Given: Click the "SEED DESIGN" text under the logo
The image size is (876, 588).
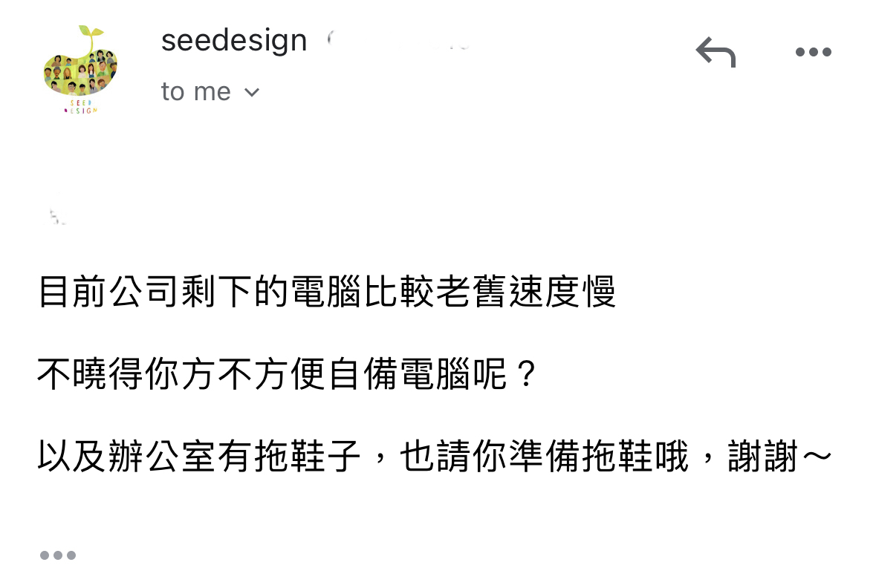Looking at the screenshot, I should pyautogui.click(x=82, y=106).
